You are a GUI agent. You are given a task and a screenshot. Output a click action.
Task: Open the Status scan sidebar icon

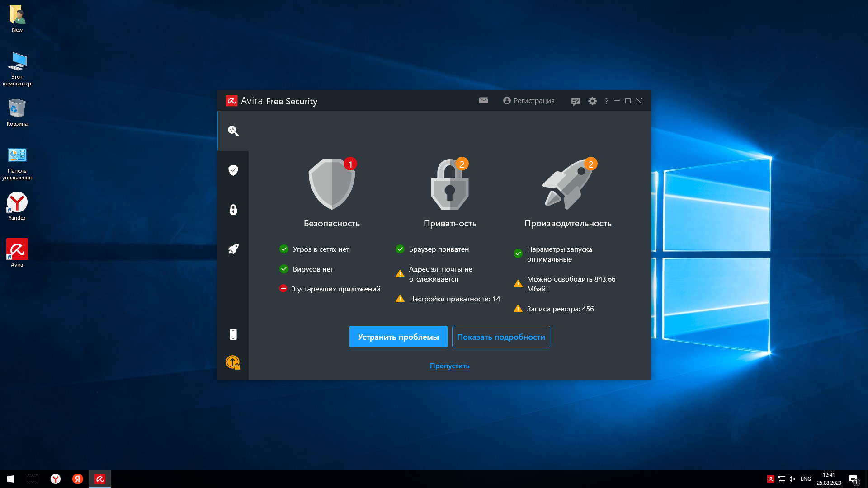tap(233, 131)
